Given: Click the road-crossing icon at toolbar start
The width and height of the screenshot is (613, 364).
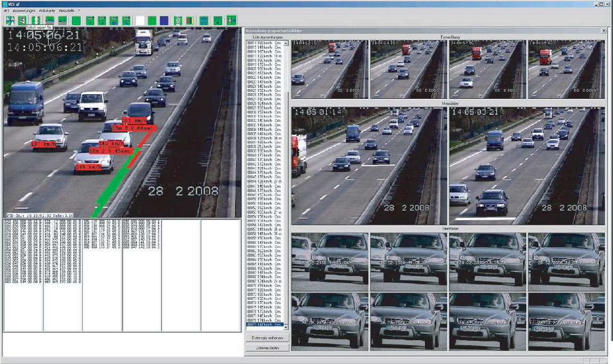Looking at the screenshot, I should point(10,21).
